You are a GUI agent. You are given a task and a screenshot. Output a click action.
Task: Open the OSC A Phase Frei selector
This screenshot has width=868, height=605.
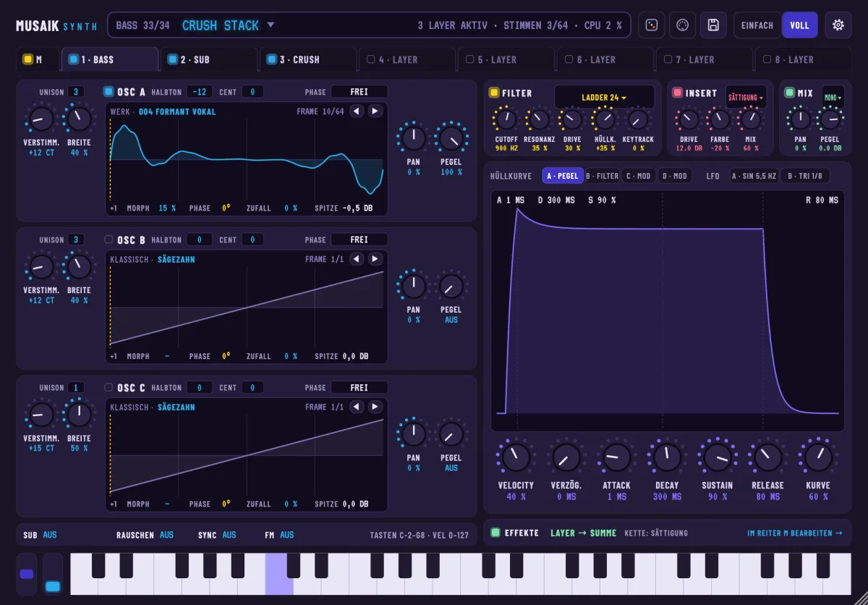(359, 92)
